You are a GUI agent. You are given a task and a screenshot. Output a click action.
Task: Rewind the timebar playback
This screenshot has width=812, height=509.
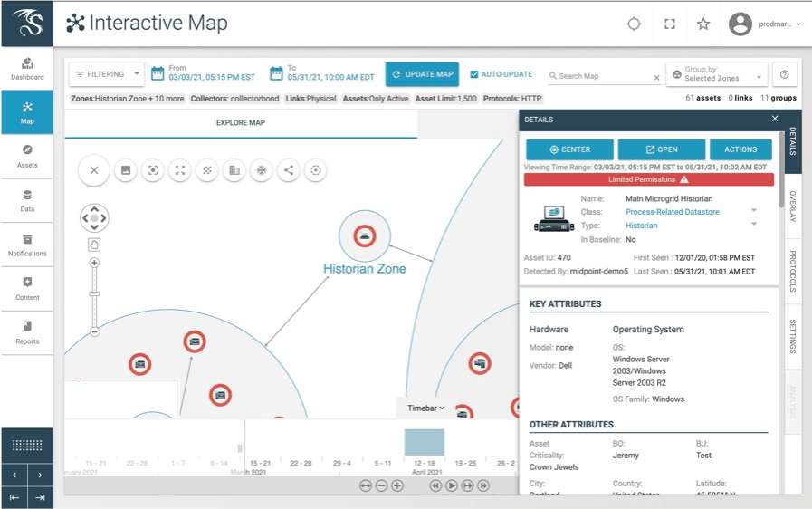(x=435, y=485)
